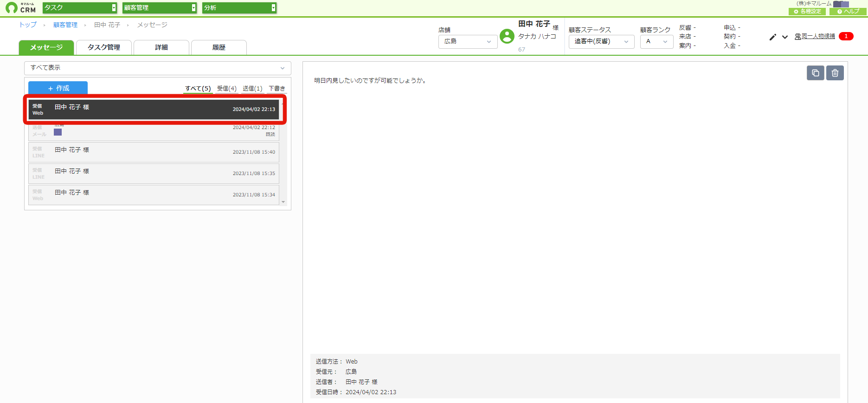
Task: Click the 受信日時 2024/04/02 22:13 detail
Action: (x=356, y=392)
